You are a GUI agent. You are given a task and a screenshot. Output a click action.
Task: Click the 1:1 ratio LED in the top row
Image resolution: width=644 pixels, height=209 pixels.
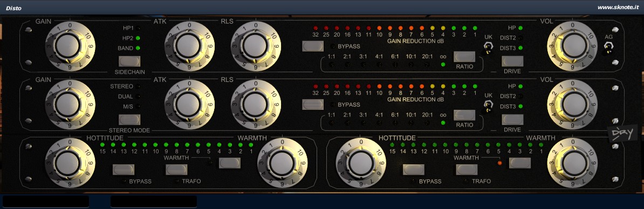[x=332, y=64]
